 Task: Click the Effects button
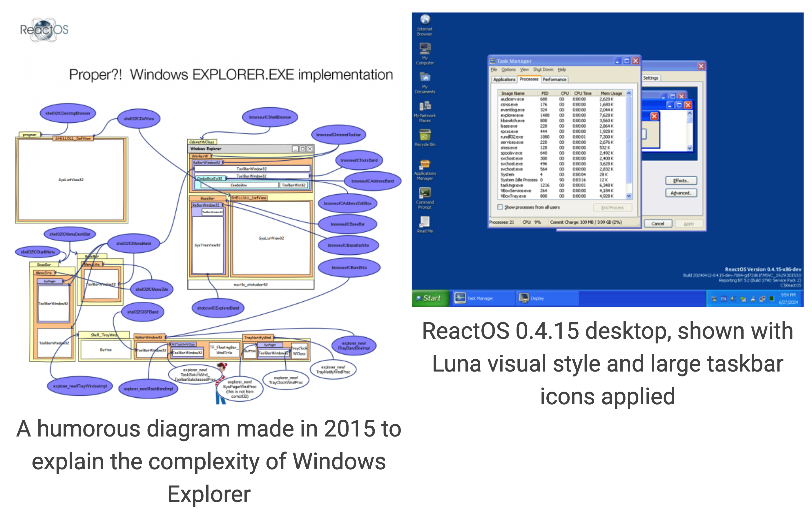(x=681, y=181)
